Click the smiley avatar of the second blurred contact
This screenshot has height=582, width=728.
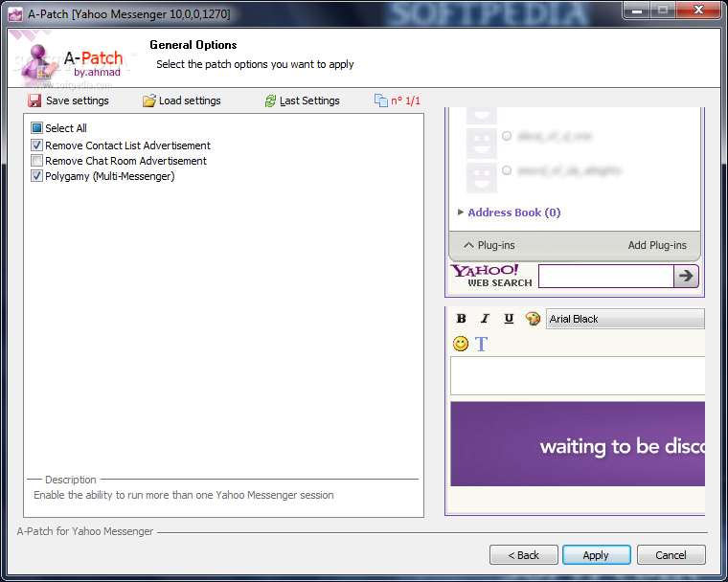[482, 144]
